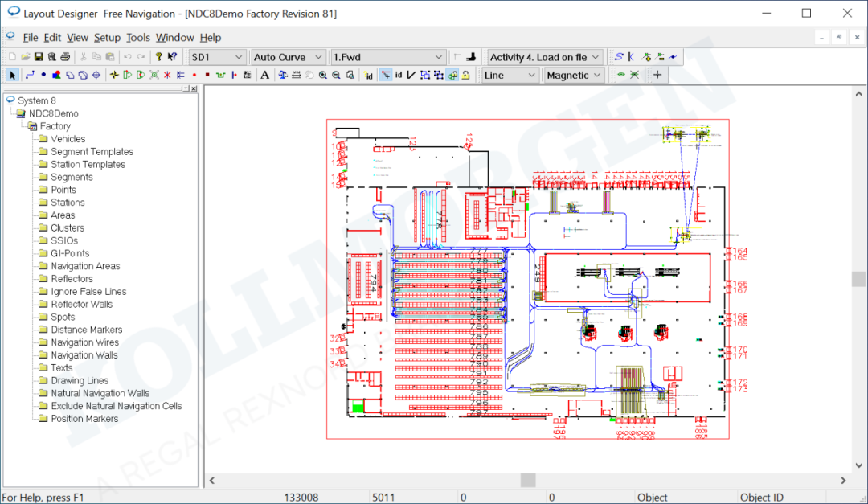Toggle the padlock lock icon
This screenshot has width=868, height=504.
pyautogui.click(x=466, y=76)
